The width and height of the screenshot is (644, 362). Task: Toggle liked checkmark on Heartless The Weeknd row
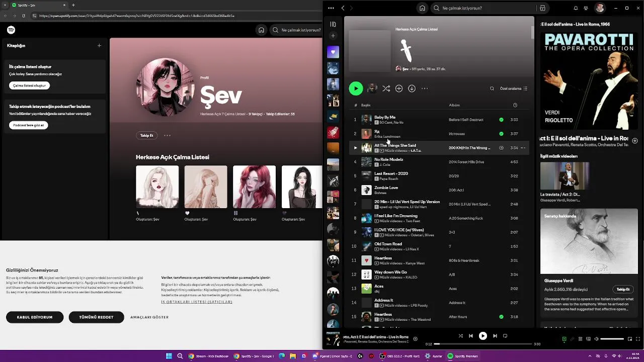coord(501,317)
